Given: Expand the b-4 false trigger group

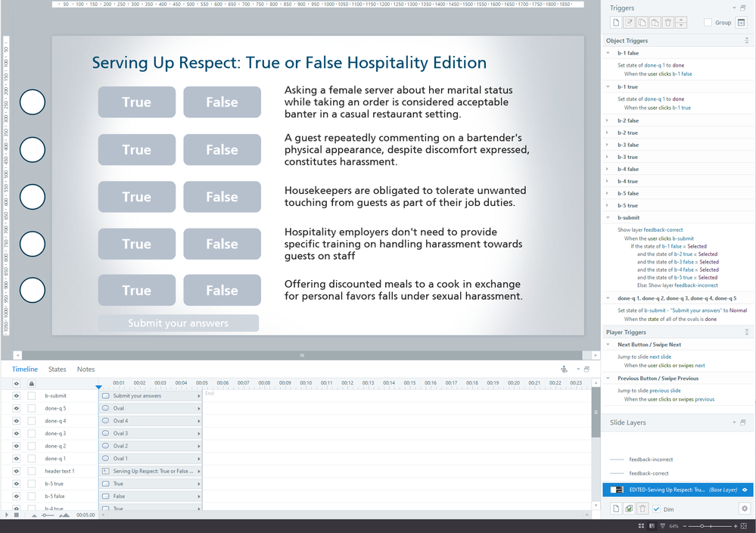Looking at the screenshot, I should [x=608, y=169].
